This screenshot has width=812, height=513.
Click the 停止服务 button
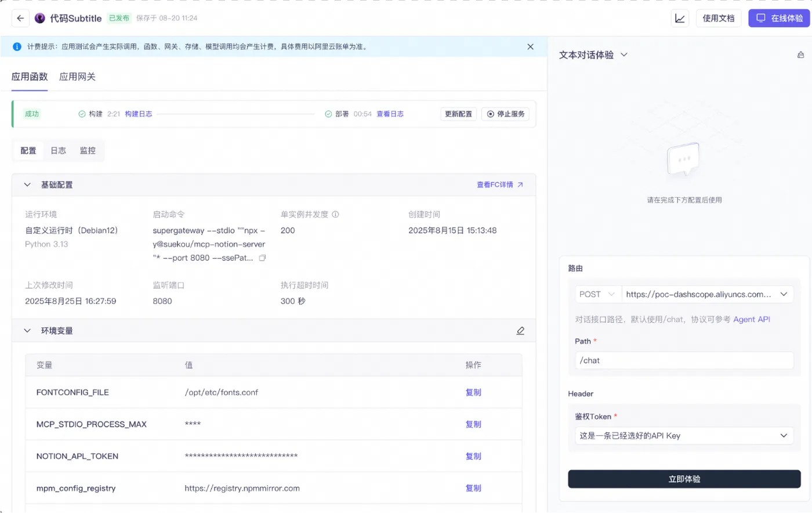(505, 114)
